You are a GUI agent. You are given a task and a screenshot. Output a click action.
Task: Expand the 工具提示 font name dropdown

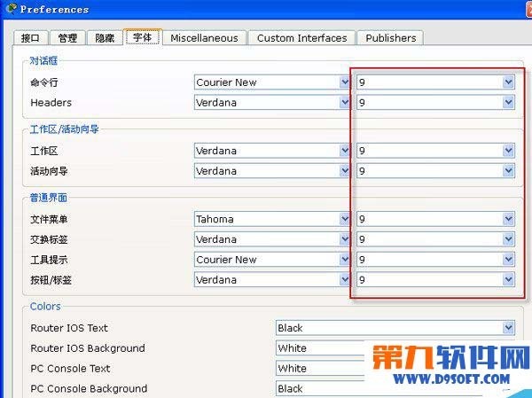[344, 260]
